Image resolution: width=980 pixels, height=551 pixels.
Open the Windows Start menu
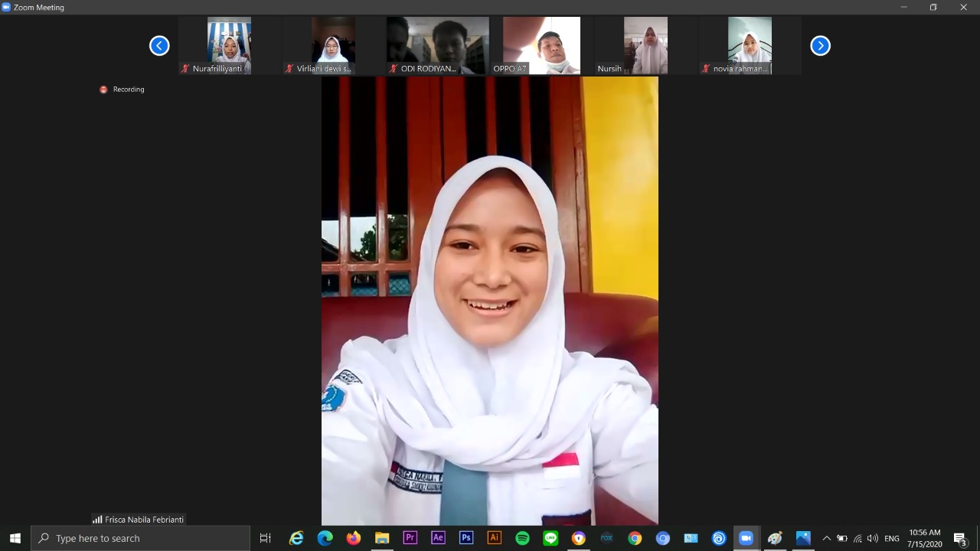[15, 538]
